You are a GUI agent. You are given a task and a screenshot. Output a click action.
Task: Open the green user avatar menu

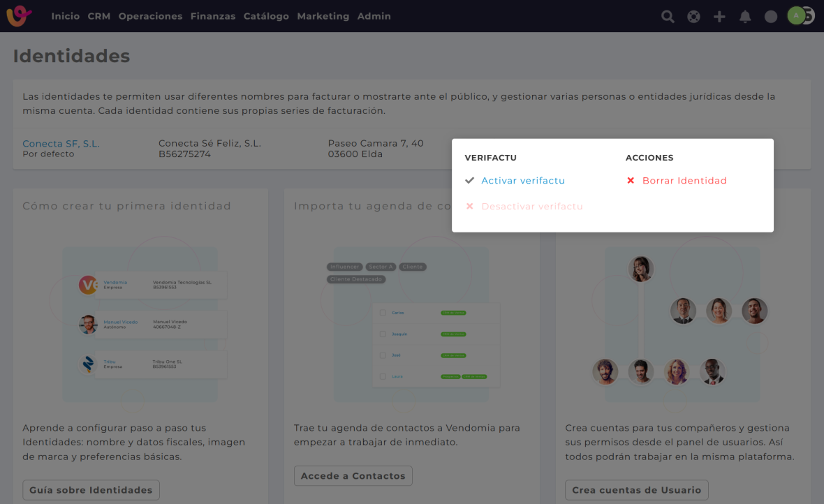(x=796, y=15)
